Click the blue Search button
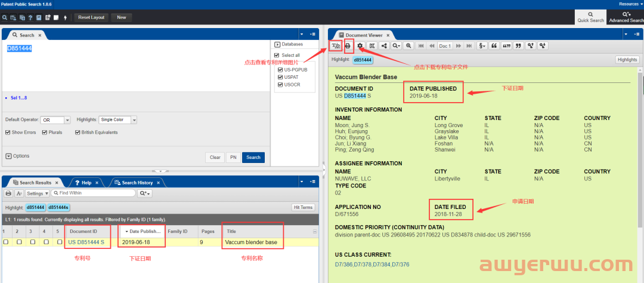This screenshot has width=644, height=283. (x=253, y=158)
